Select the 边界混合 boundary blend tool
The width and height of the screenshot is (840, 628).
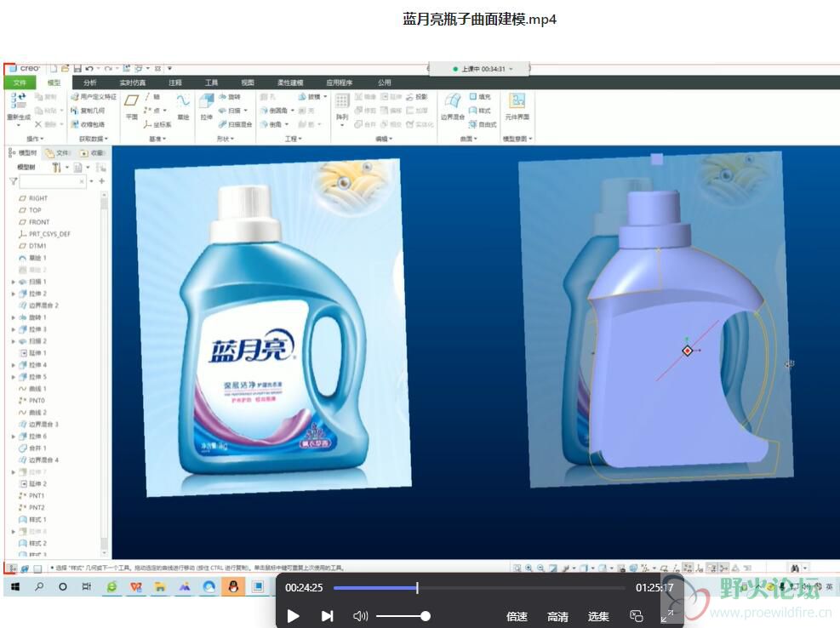click(452, 106)
